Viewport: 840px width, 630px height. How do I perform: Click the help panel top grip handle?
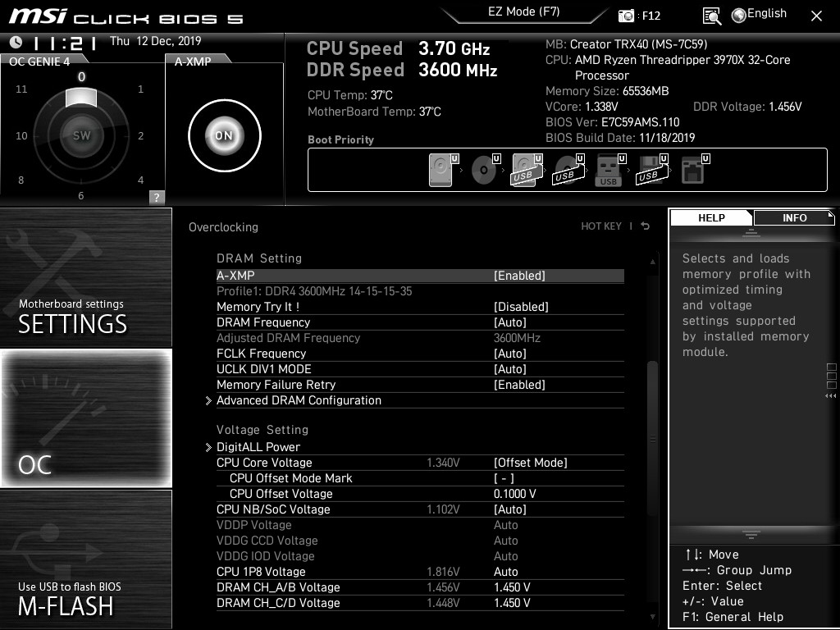tap(751, 233)
